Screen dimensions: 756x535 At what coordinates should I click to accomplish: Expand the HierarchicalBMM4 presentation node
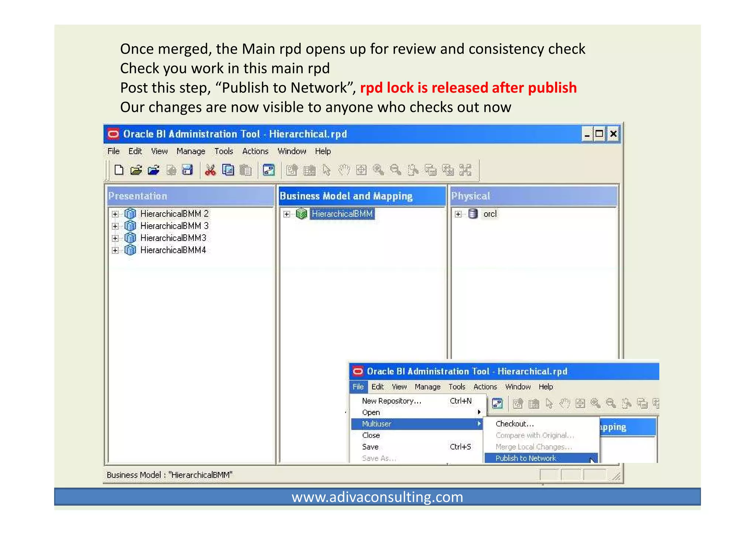115,251
